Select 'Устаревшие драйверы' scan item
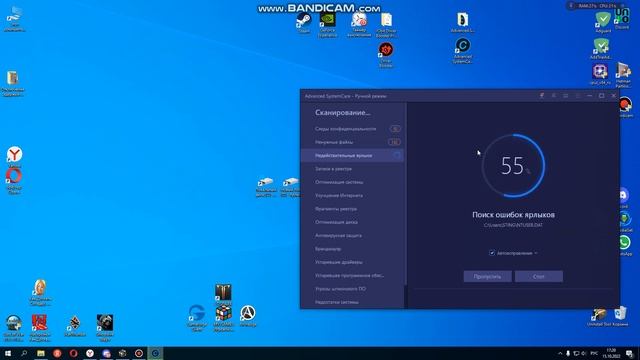The height and width of the screenshot is (360, 640). (352, 262)
